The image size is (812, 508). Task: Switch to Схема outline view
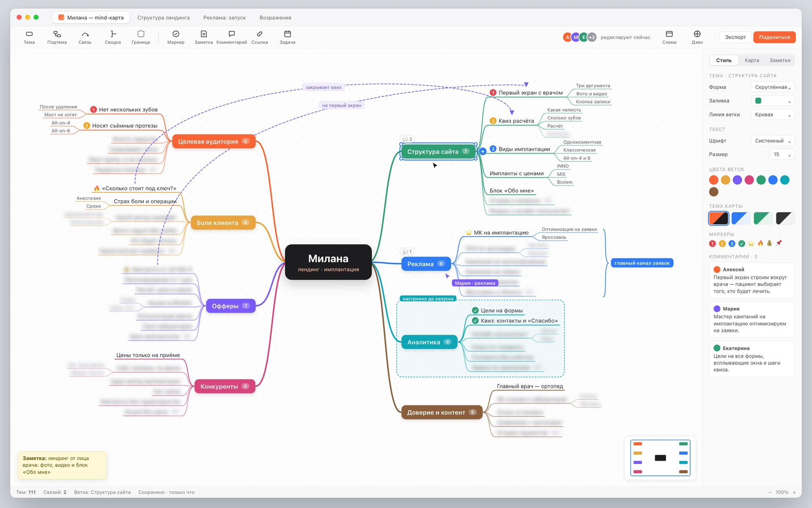(669, 37)
